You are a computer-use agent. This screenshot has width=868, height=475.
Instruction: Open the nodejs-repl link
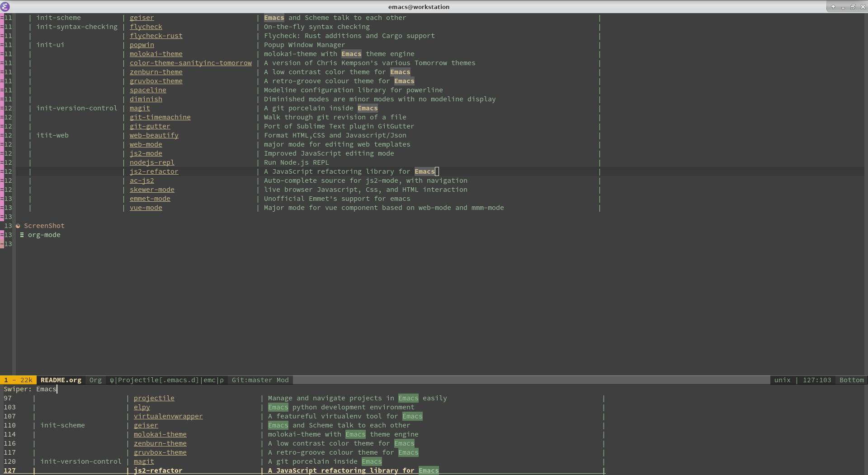click(x=152, y=162)
